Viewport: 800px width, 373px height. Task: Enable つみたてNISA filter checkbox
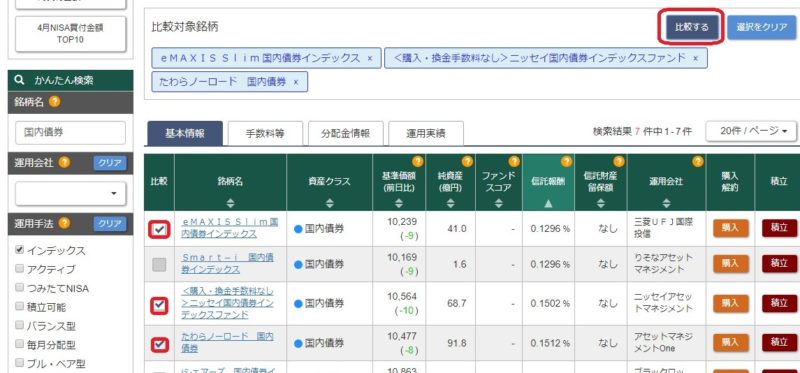[x=19, y=287]
